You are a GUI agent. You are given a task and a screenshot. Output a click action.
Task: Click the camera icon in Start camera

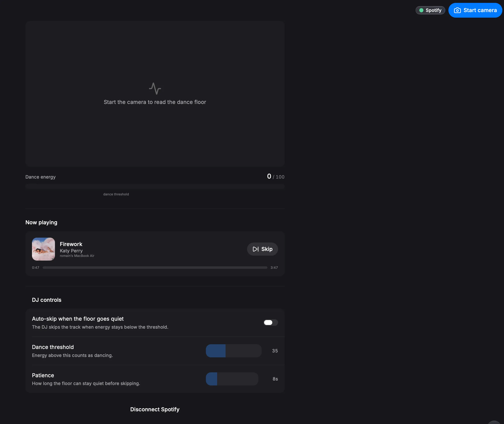click(457, 10)
